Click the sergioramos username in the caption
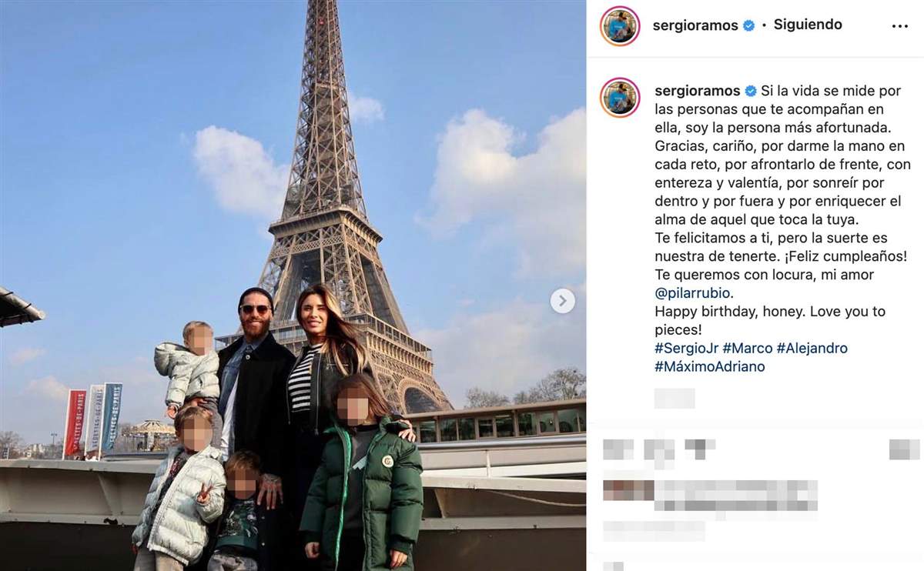 tap(698, 91)
